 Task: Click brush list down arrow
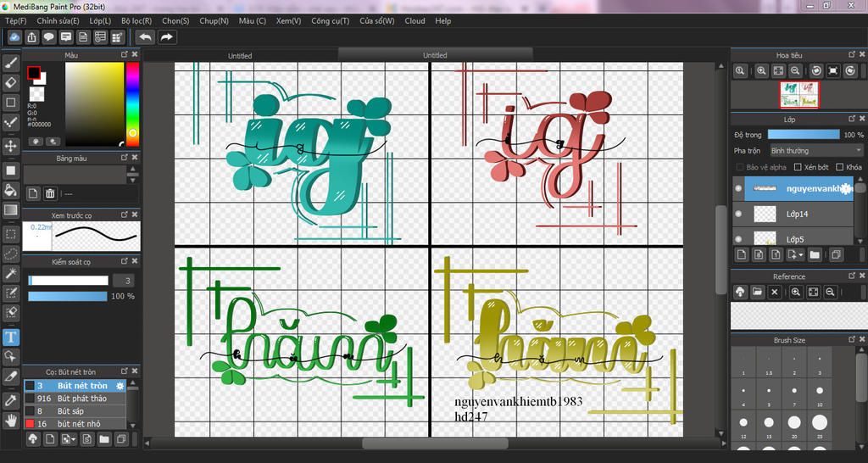[x=133, y=425]
